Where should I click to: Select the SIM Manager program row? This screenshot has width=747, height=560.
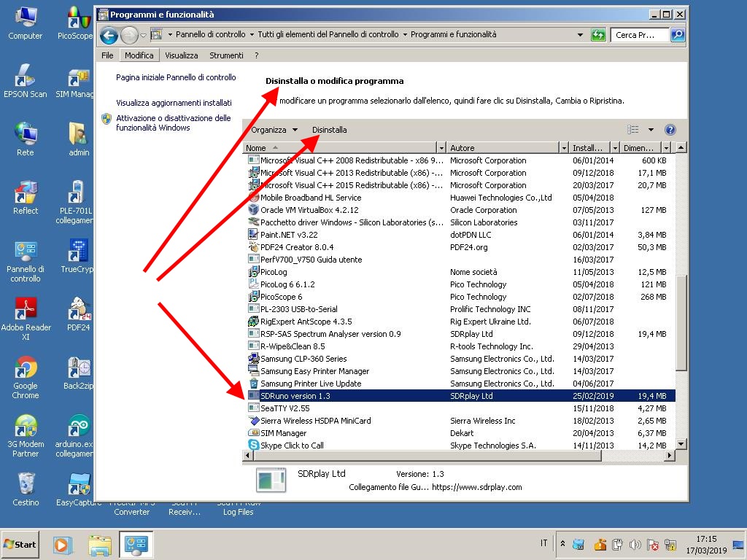[x=460, y=432]
